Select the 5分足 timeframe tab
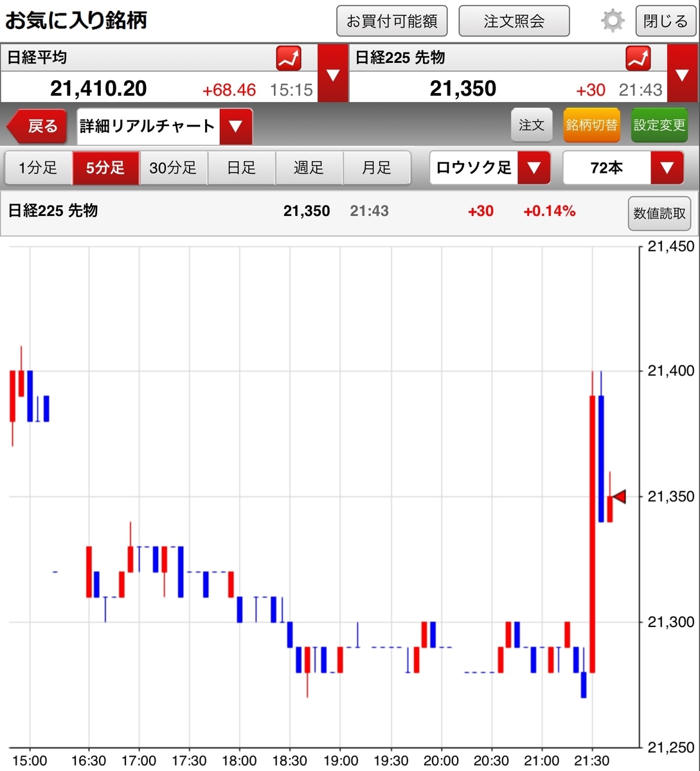 point(106,168)
